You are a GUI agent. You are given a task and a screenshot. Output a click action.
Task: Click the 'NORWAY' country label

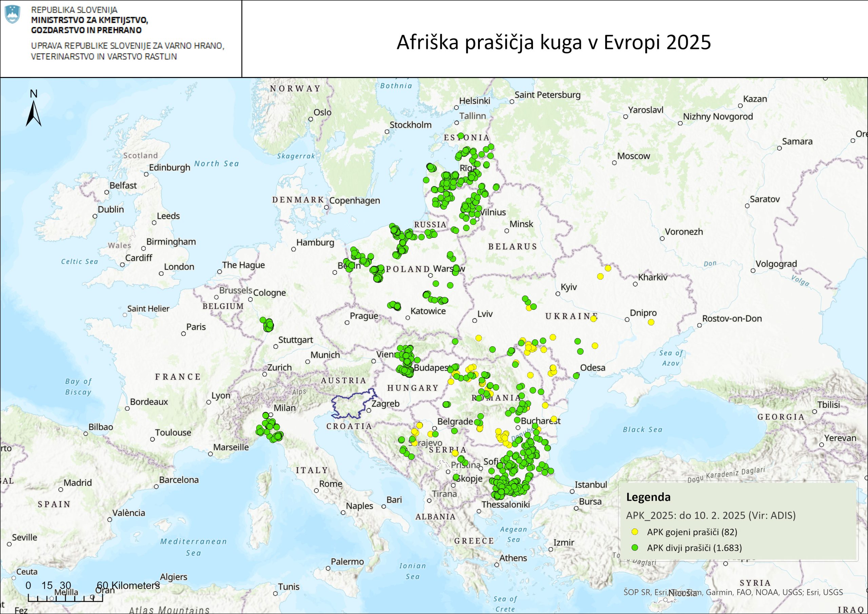296,89
